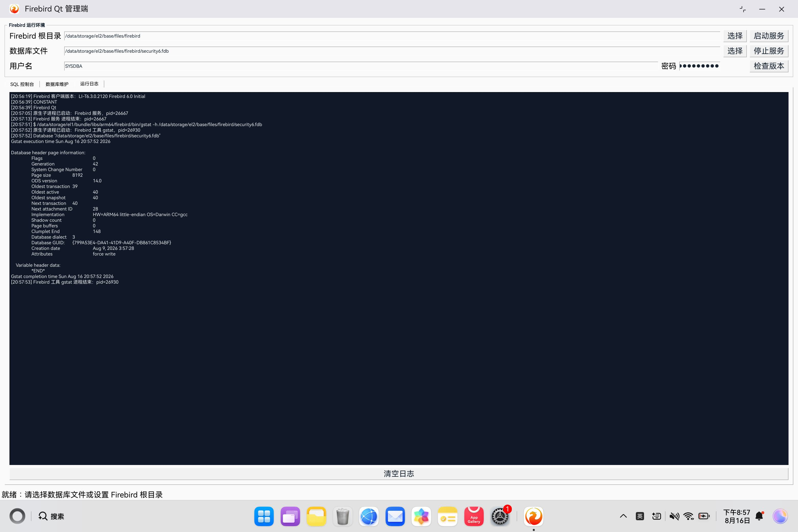
Task: Click the muted volume icon in tray
Action: point(674,516)
